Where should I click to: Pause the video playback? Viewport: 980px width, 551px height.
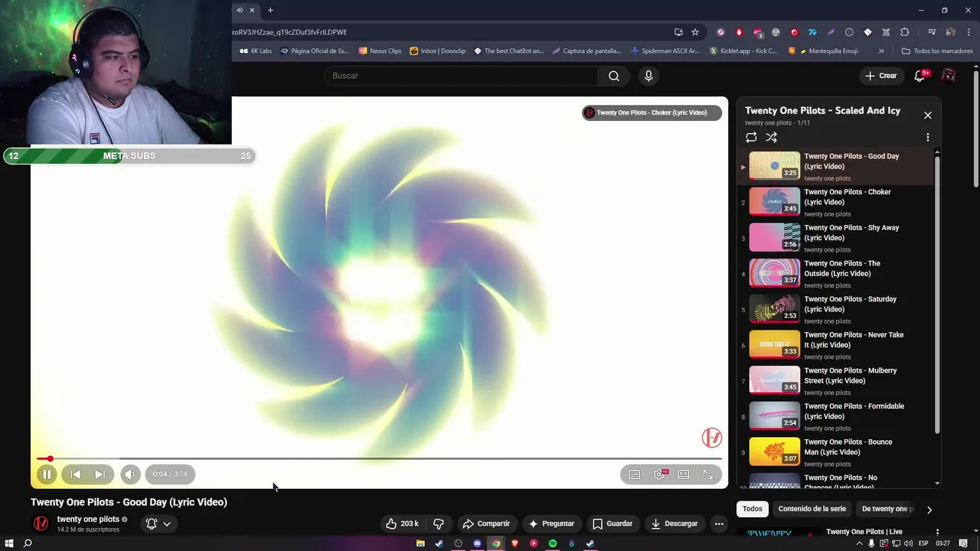(47, 474)
